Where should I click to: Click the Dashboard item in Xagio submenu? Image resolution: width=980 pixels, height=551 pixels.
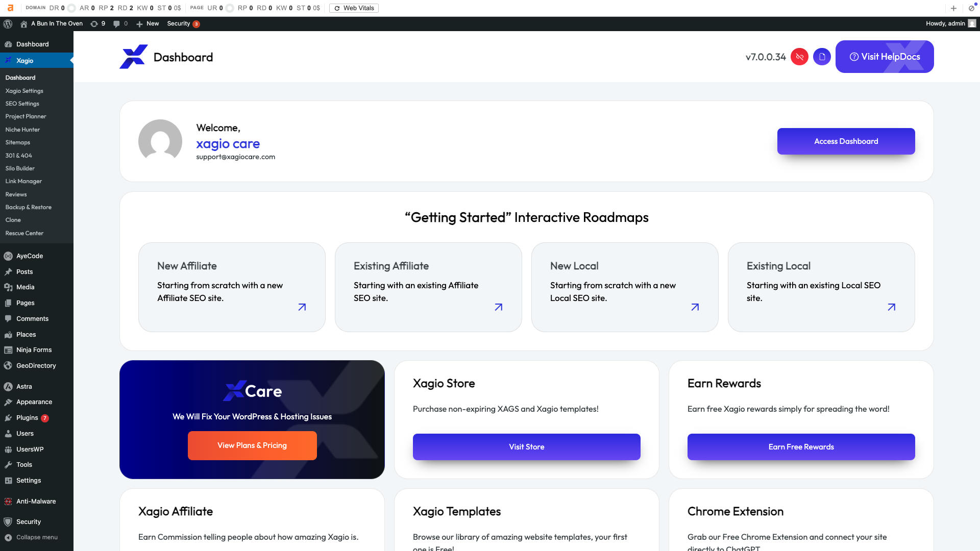click(20, 78)
